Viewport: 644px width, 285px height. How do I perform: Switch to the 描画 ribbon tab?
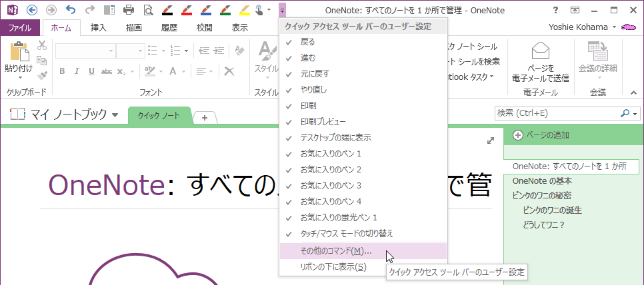[134, 28]
